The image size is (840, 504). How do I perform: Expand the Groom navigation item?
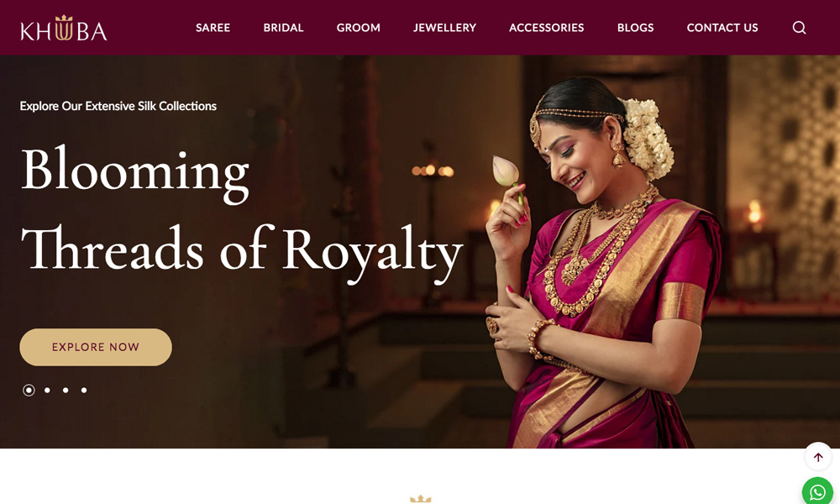(x=359, y=28)
